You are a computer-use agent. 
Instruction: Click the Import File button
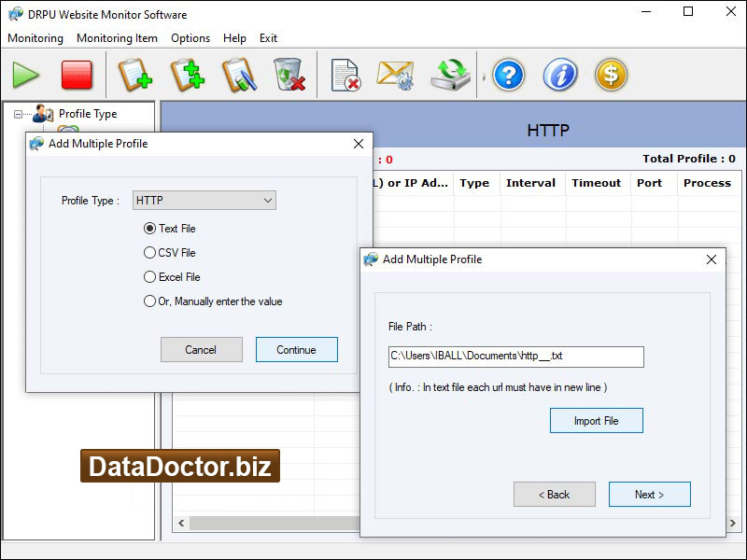pos(597,421)
